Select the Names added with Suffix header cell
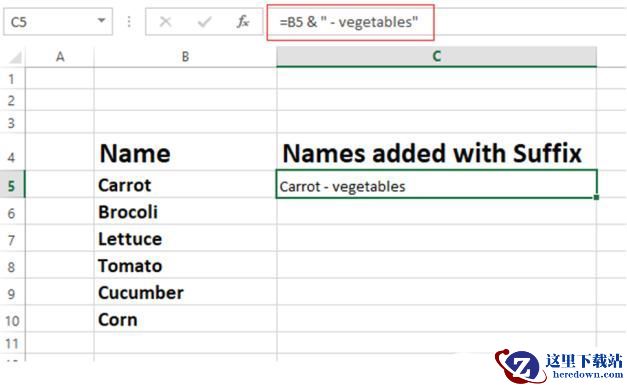627x385 pixels. coord(436,153)
